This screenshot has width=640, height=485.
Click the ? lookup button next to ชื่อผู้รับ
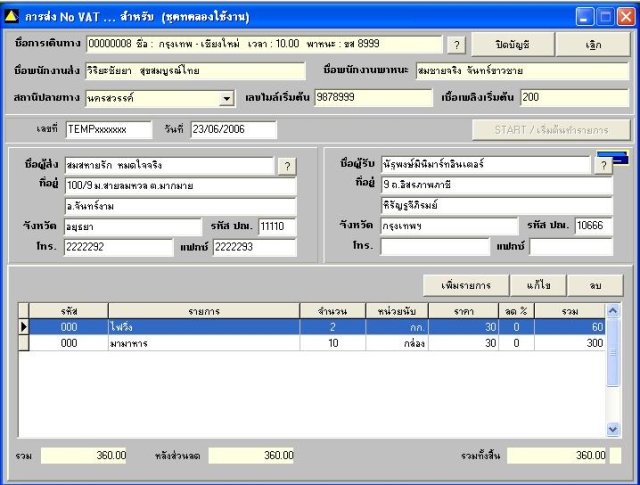603,166
